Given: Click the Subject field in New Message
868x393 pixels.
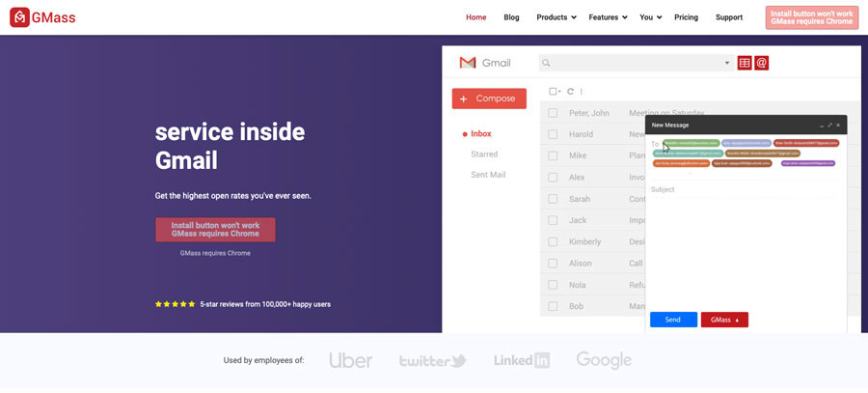Looking at the screenshot, I should point(742,189).
